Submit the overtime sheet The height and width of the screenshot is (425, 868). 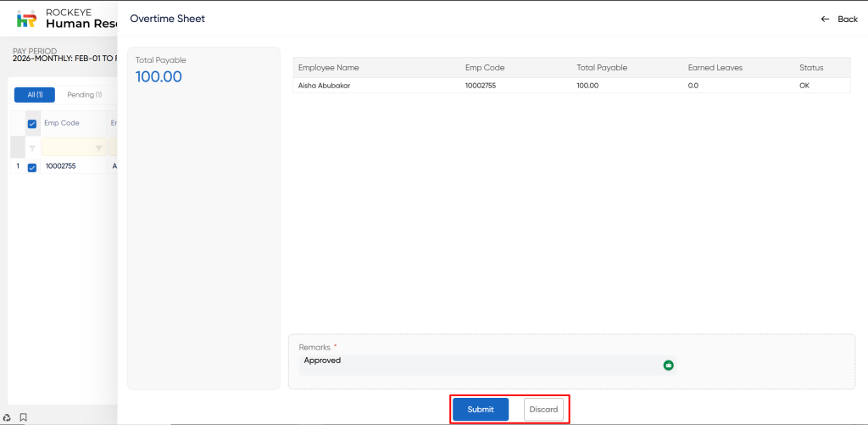(x=480, y=409)
